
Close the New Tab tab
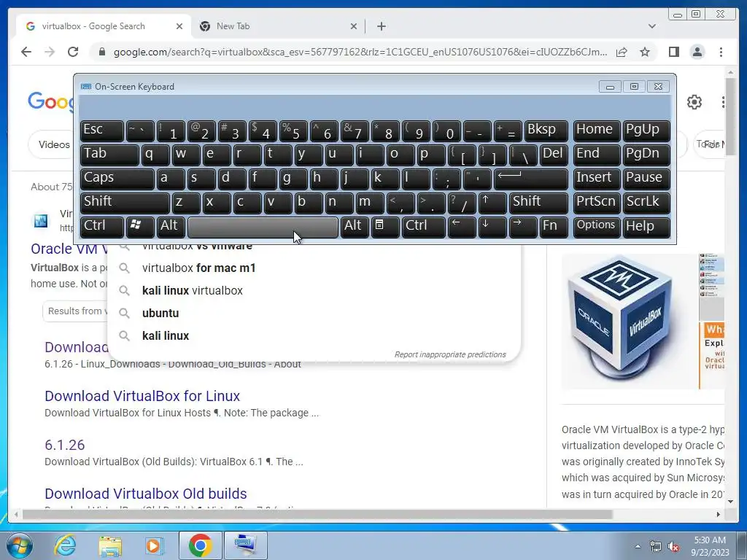point(354,26)
